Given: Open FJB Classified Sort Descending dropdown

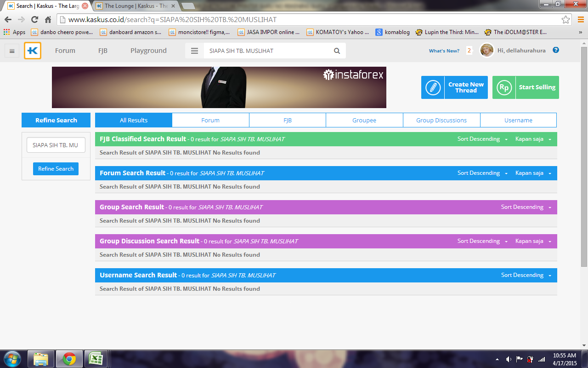Looking at the screenshot, I should [482, 139].
